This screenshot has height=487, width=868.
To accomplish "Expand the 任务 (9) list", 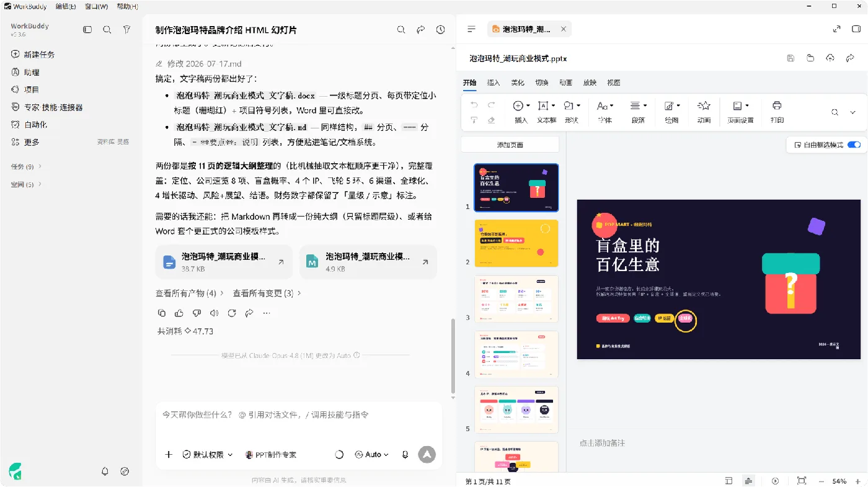I will click(x=27, y=167).
